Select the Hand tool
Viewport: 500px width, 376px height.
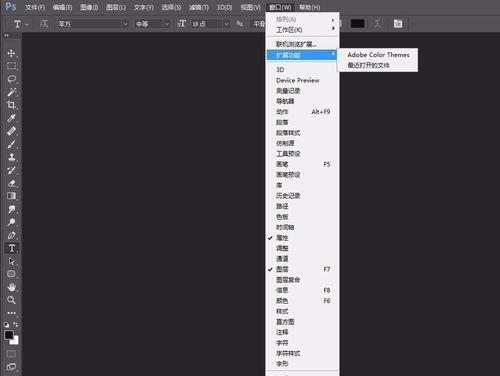click(11, 287)
